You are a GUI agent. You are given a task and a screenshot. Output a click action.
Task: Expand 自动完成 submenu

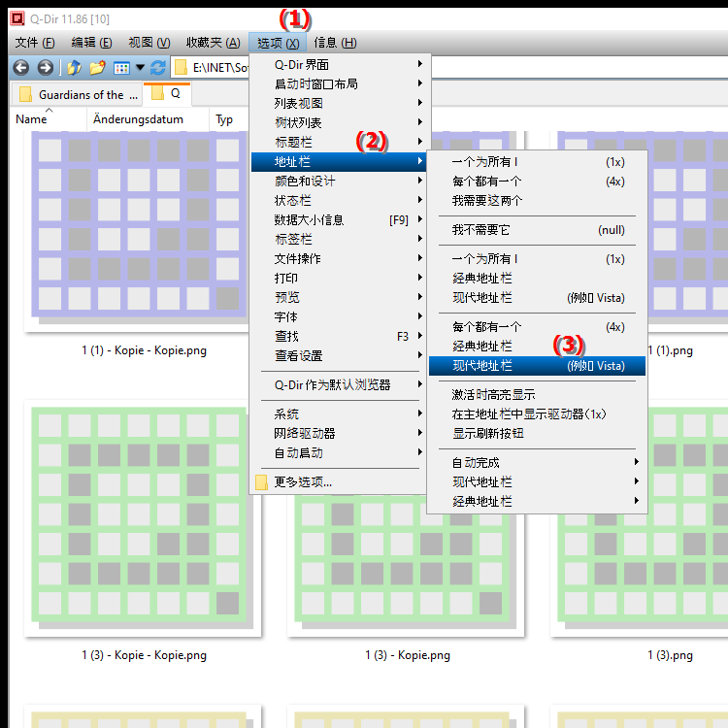(537, 462)
